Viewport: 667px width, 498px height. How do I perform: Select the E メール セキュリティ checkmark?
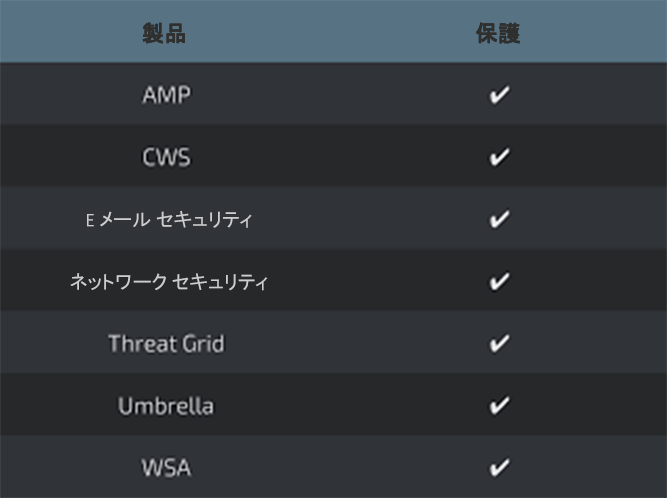coord(499,220)
